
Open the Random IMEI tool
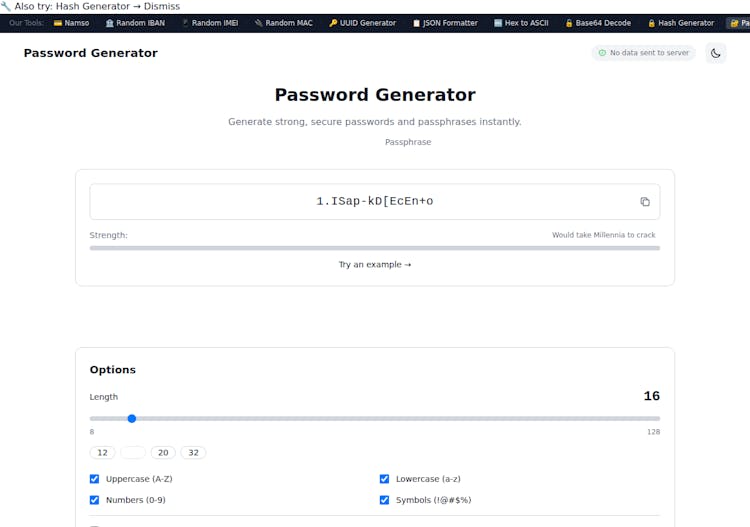click(210, 23)
